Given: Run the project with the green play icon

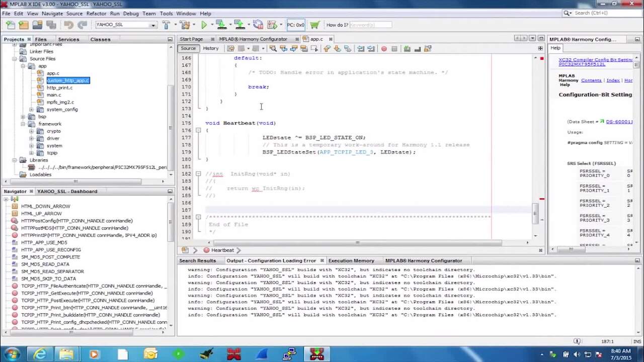Looking at the screenshot, I should point(204,25).
